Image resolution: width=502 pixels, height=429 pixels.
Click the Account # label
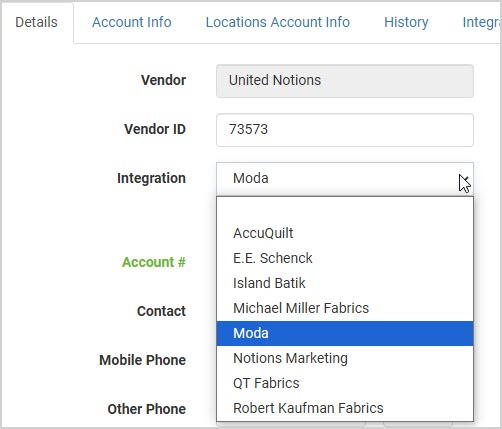(x=154, y=262)
